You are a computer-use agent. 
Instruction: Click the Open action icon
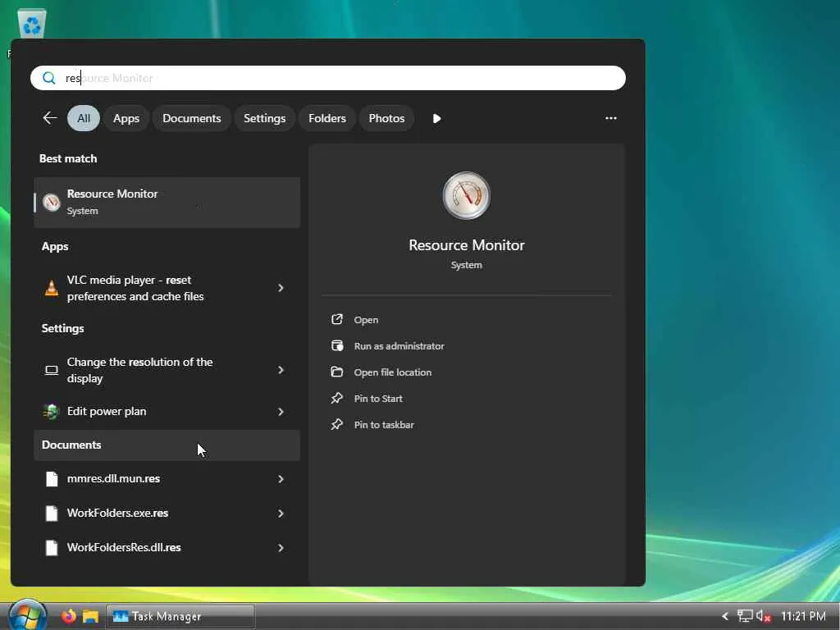click(x=337, y=319)
